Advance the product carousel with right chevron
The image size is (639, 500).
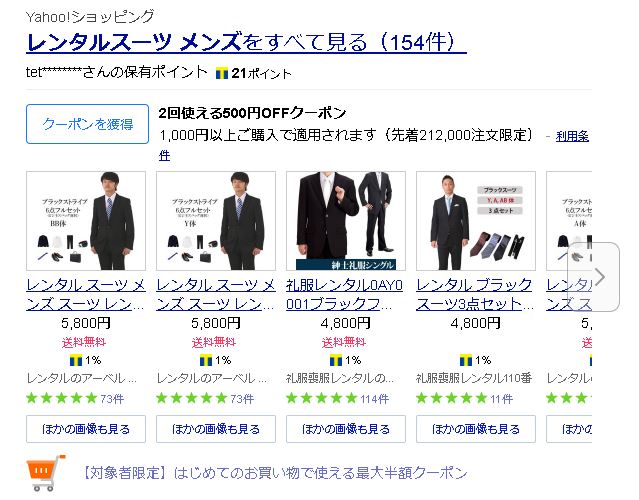point(599,277)
